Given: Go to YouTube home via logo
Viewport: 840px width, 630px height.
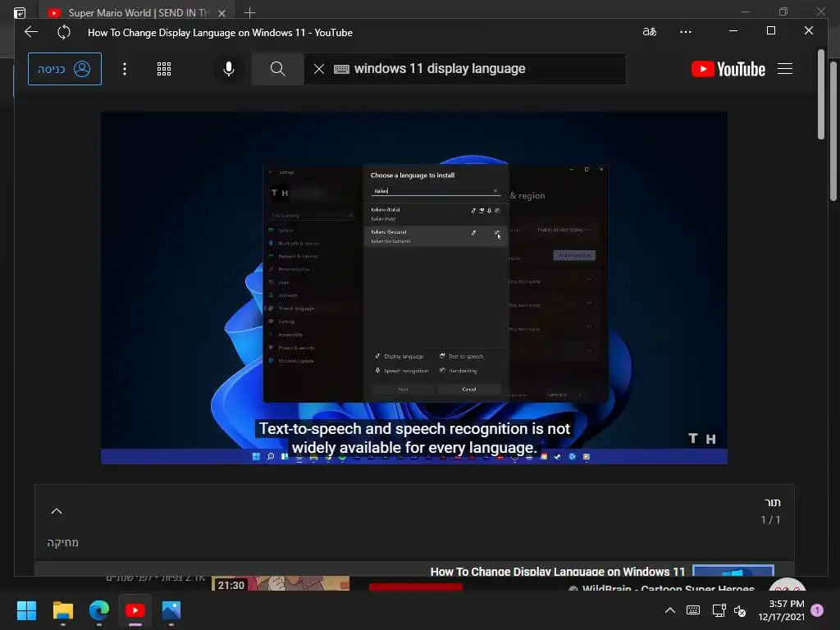Looking at the screenshot, I should 728,69.
